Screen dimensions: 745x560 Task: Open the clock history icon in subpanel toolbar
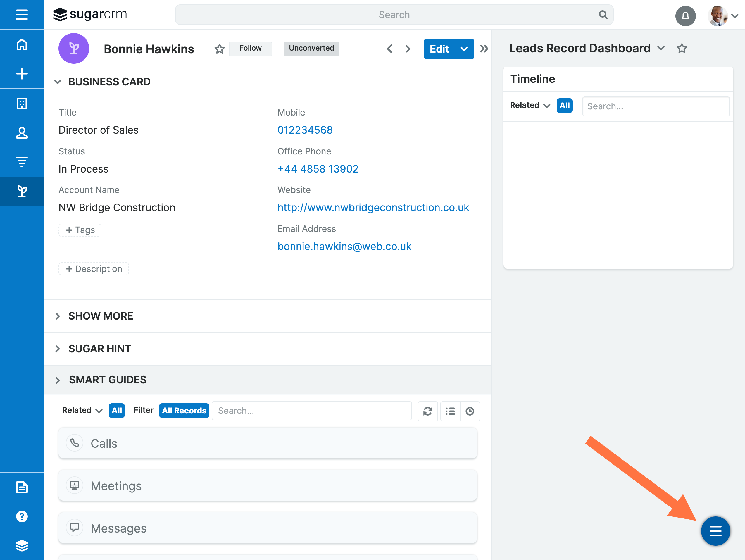[470, 411]
